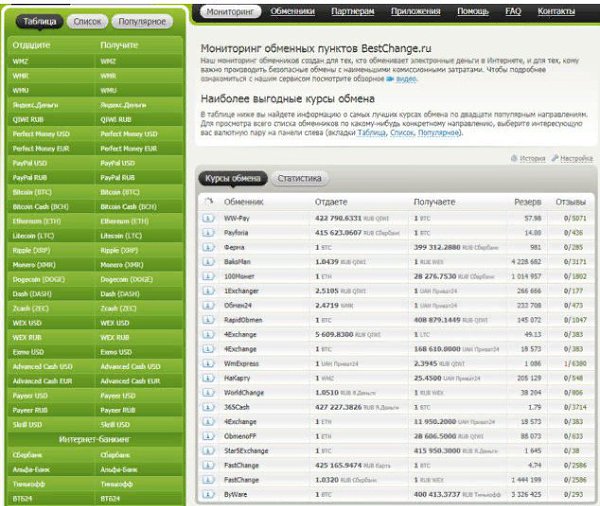This screenshot has width=600, height=506.
Task: Switch to the Таблица tab
Action: click(40, 21)
